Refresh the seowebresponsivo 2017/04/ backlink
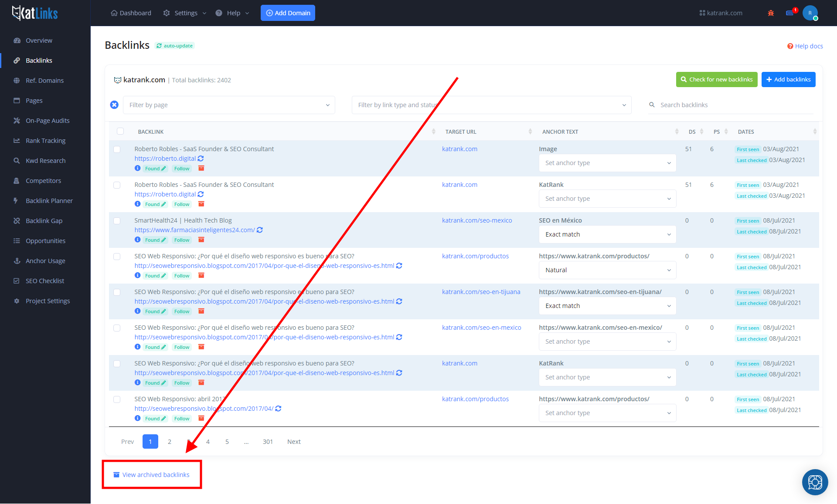 (278, 409)
